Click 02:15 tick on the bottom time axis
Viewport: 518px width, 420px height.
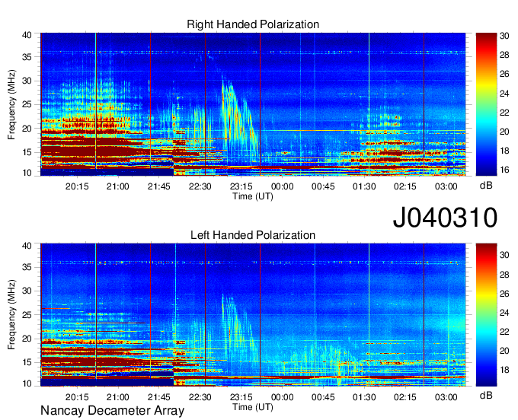[x=405, y=397]
